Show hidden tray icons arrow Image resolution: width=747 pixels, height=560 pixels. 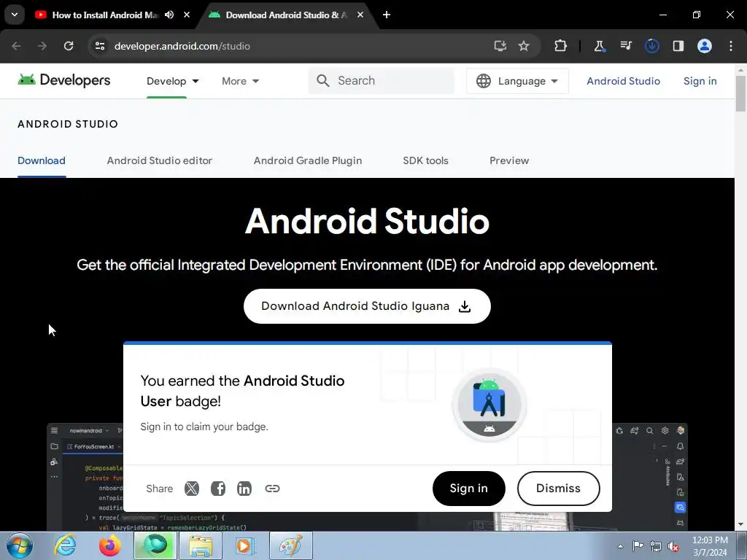point(620,547)
